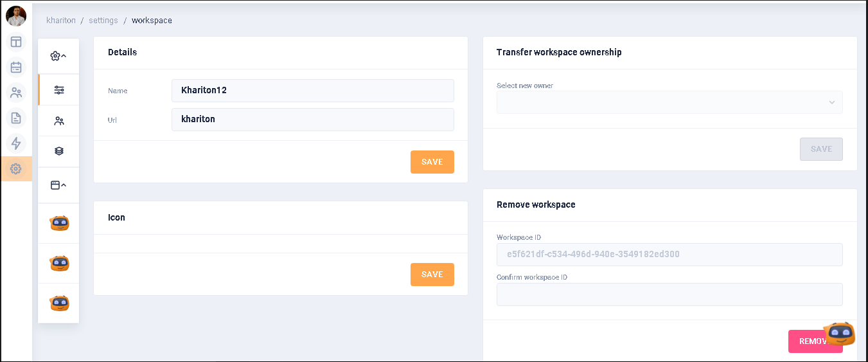Click the Save button in Details
The width and height of the screenshot is (868, 362).
(x=432, y=162)
